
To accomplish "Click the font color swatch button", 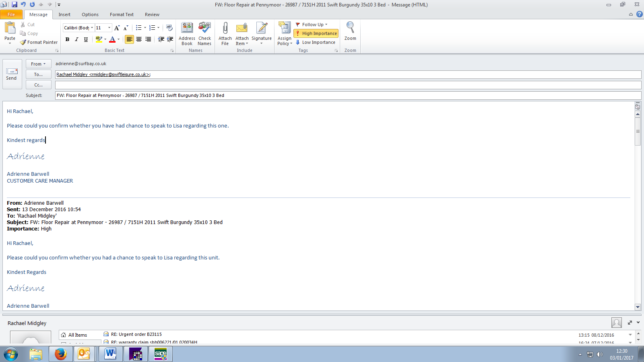I will (112, 39).
